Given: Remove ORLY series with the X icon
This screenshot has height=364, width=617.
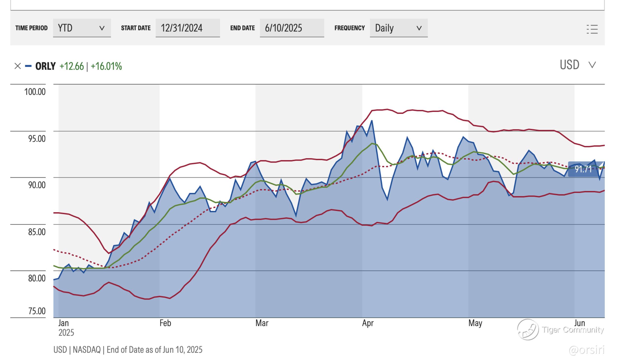Looking at the screenshot, I should [18, 66].
